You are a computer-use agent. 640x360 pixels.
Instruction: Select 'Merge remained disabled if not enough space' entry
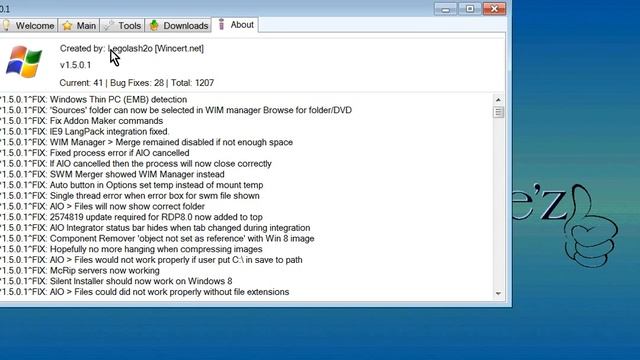pos(147,142)
